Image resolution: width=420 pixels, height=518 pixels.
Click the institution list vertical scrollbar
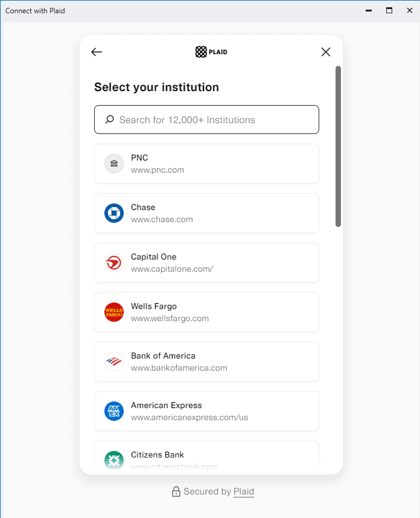(338, 146)
